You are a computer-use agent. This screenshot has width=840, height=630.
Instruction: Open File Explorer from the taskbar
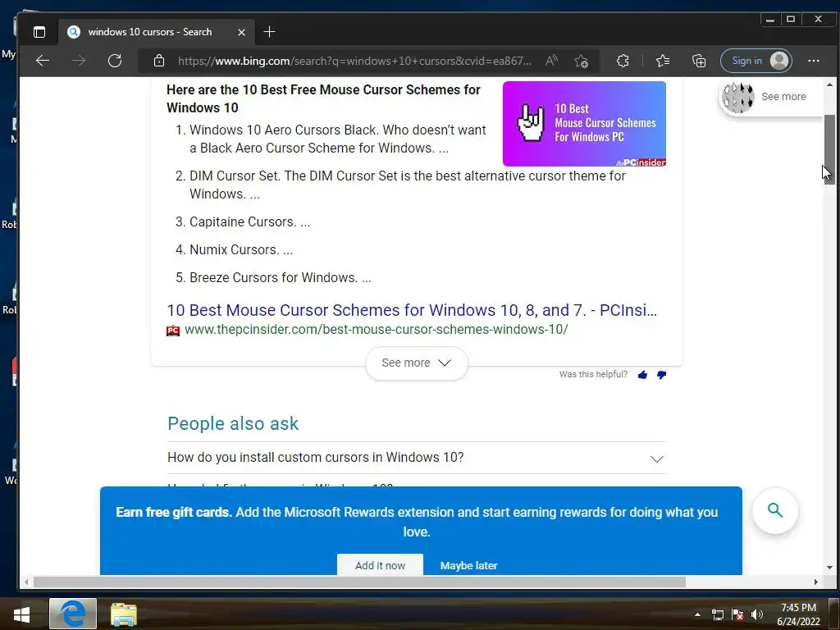click(x=124, y=614)
